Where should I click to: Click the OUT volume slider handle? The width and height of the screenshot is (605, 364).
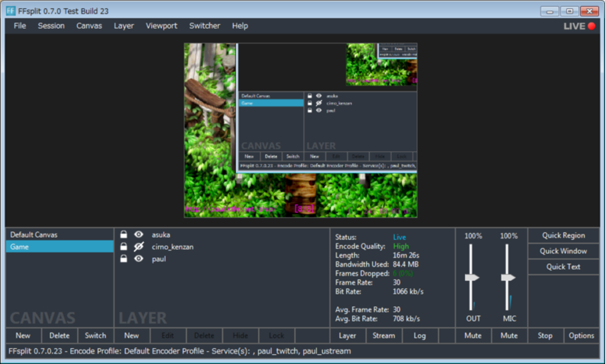click(472, 278)
